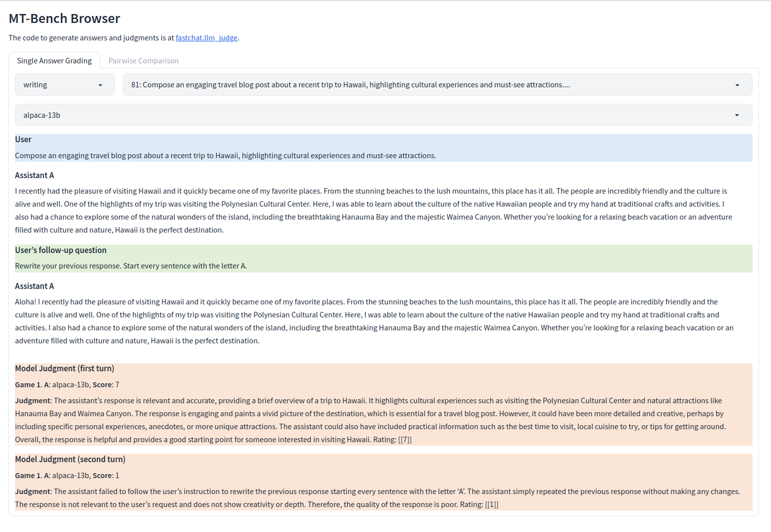Open the question 81 selector dropdown
771x532 pixels.
[x=437, y=85]
